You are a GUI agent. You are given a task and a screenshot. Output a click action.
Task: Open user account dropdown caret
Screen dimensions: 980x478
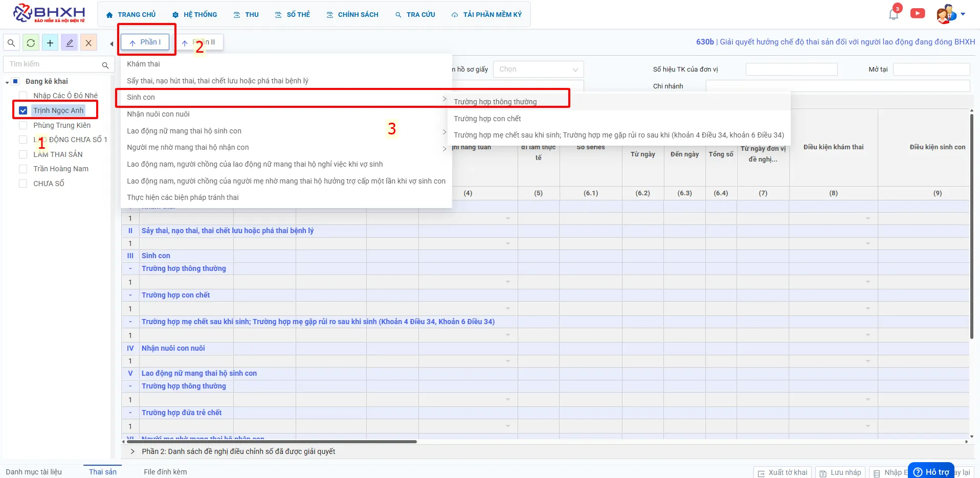963,14
